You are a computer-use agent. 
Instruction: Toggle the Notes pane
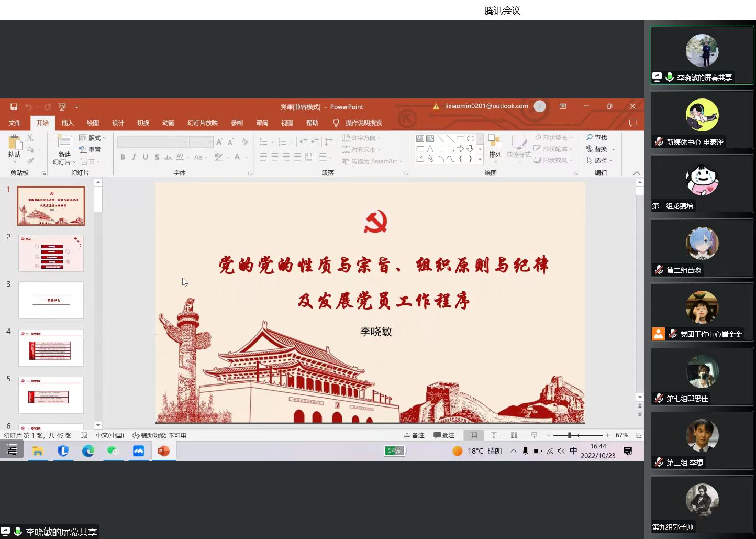pyautogui.click(x=414, y=435)
